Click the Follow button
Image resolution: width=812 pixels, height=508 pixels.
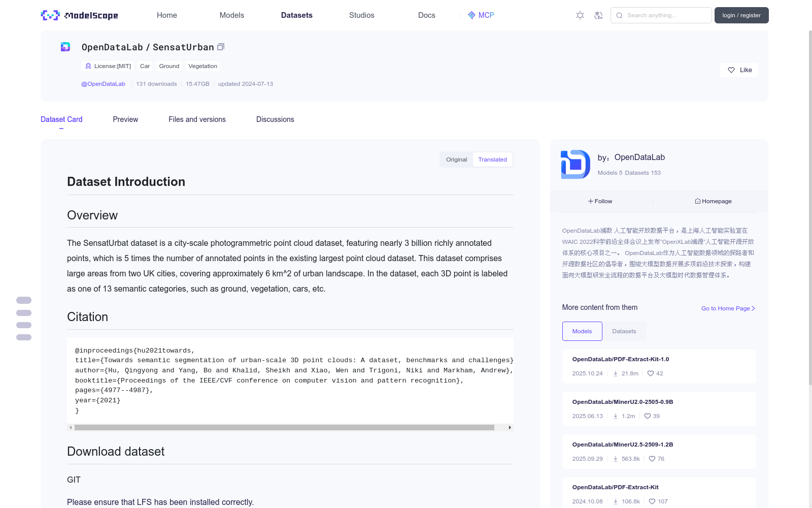coord(600,201)
